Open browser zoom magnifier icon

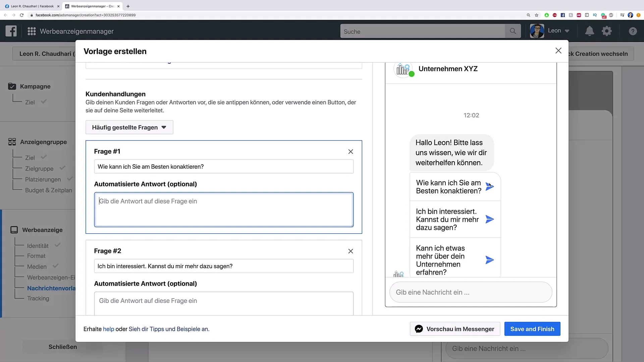point(529,15)
